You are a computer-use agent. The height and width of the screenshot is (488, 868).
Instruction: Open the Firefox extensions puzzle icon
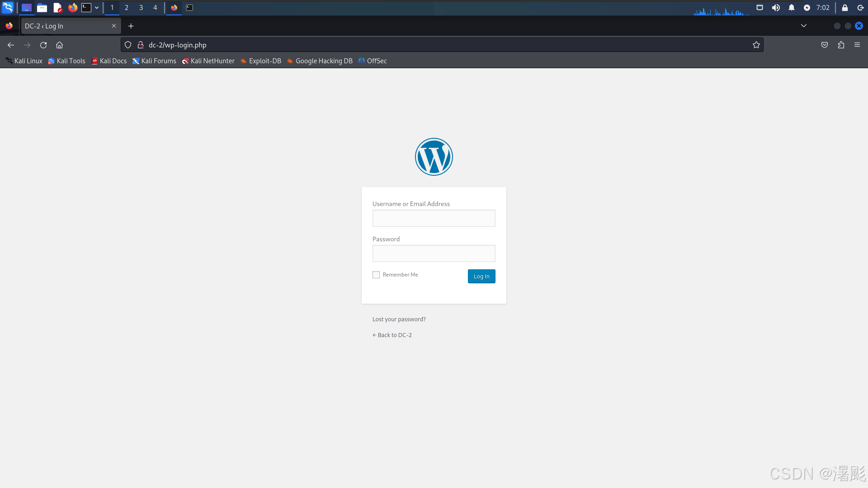point(841,45)
